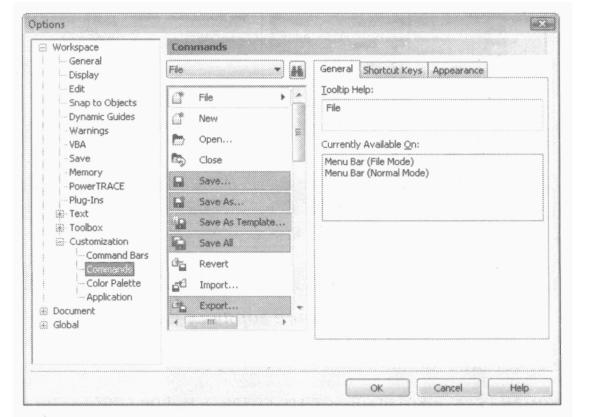This screenshot has width=595, height=417.
Task: Click the Cancel button
Action: click(448, 388)
